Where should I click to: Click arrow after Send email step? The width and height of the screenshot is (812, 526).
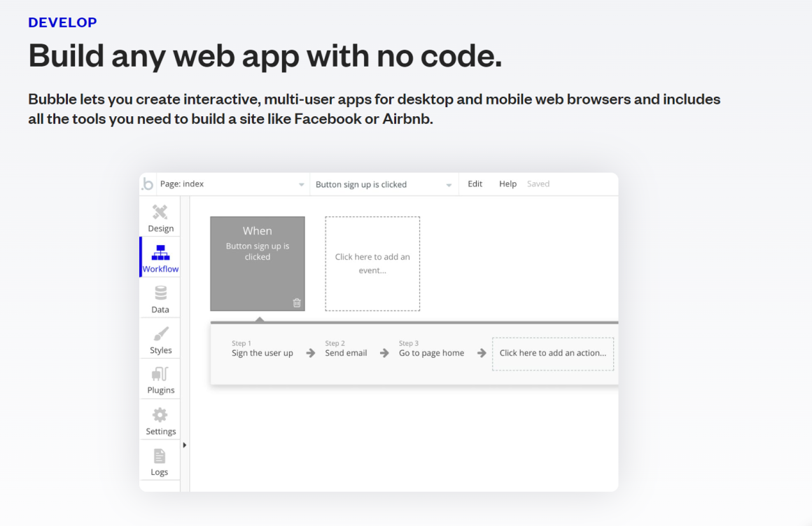pyautogui.click(x=384, y=353)
